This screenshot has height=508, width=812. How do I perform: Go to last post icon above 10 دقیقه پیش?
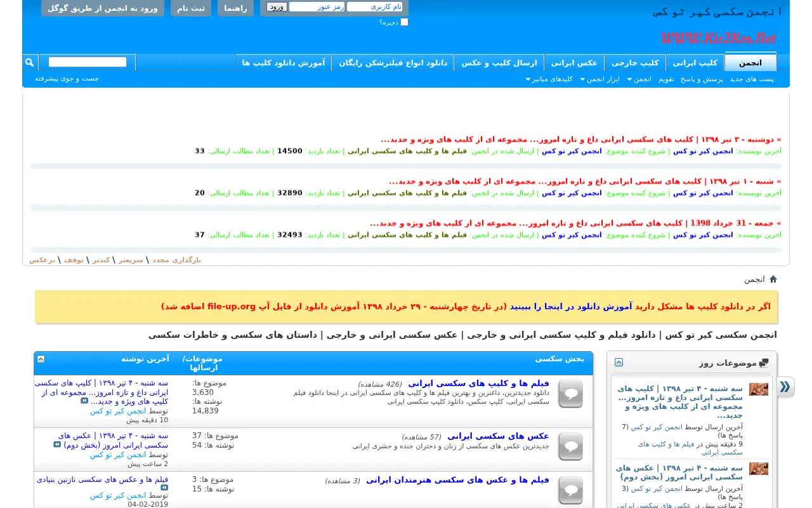[x=84, y=401]
